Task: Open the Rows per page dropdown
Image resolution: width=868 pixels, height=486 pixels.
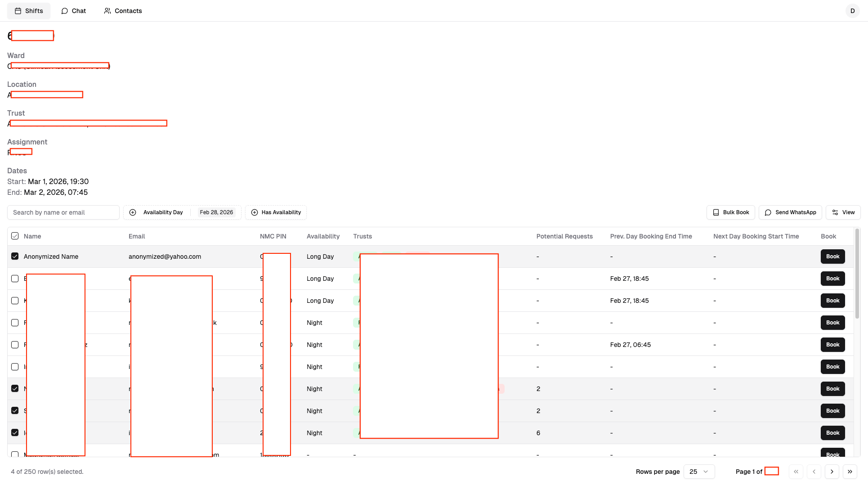Action: pos(699,472)
